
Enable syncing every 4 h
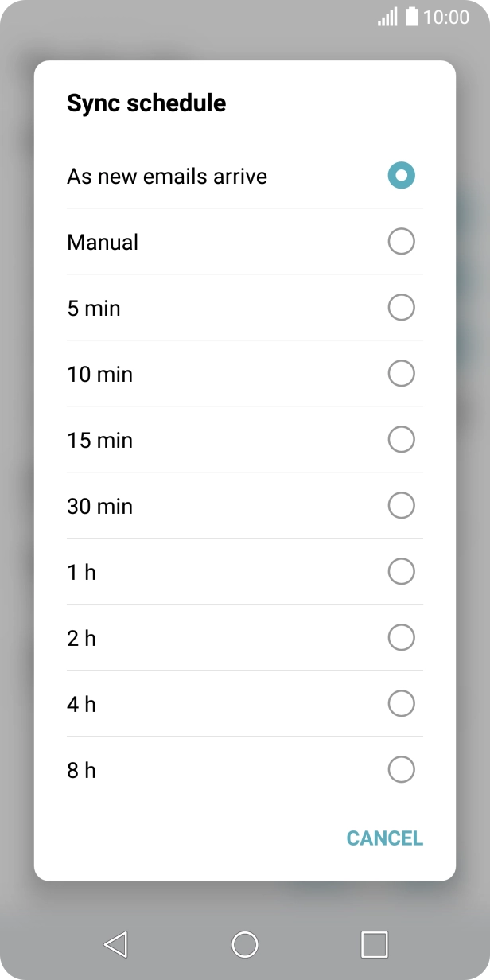click(401, 703)
